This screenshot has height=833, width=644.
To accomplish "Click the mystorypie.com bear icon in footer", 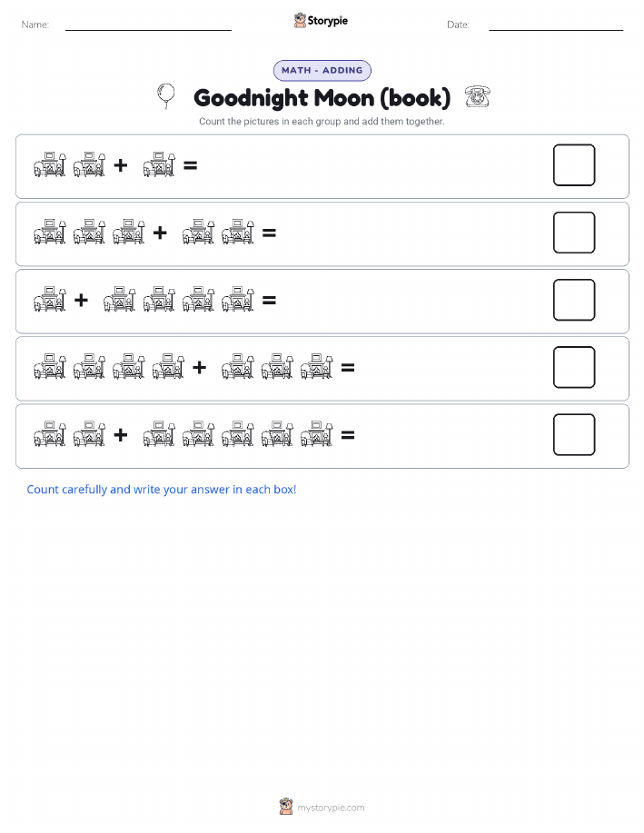I will click(x=286, y=807).
